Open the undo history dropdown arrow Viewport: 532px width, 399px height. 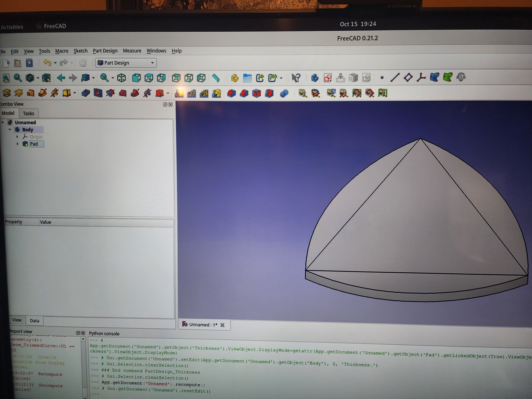tap(55, 63)
